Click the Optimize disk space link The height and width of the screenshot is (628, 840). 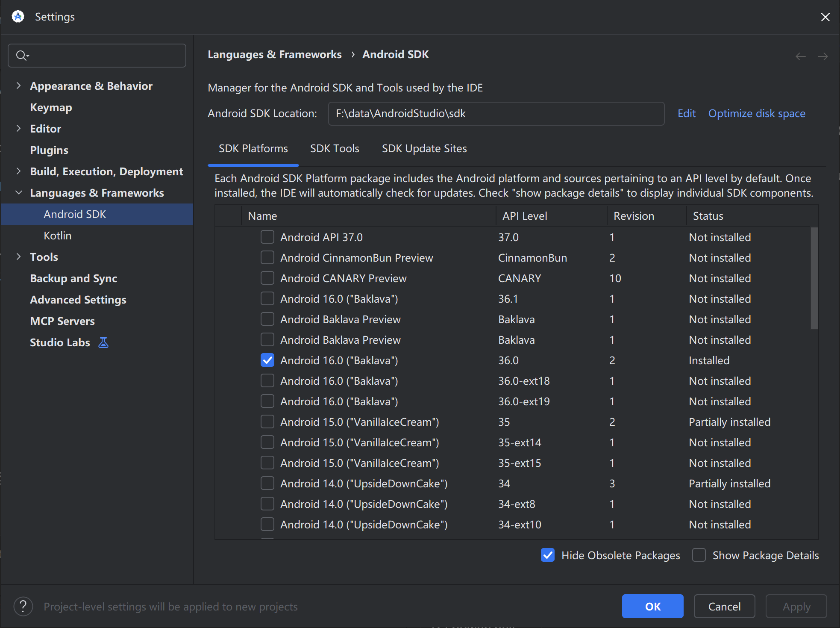pyautogui.click(x=757, y=113)
